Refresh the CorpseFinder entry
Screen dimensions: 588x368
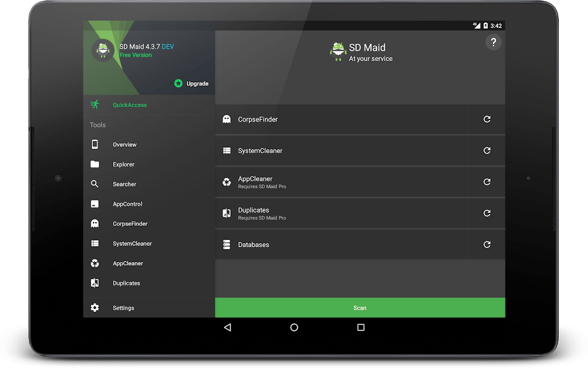tap(487, 119)
